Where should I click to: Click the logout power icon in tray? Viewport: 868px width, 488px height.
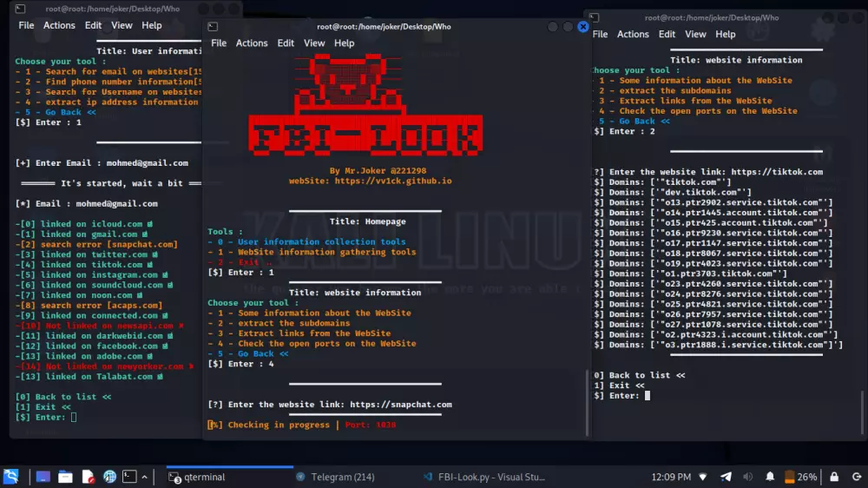857,477
